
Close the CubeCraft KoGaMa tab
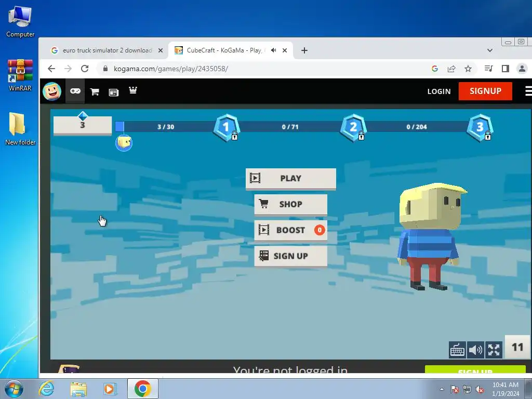(x=285, y=50)
